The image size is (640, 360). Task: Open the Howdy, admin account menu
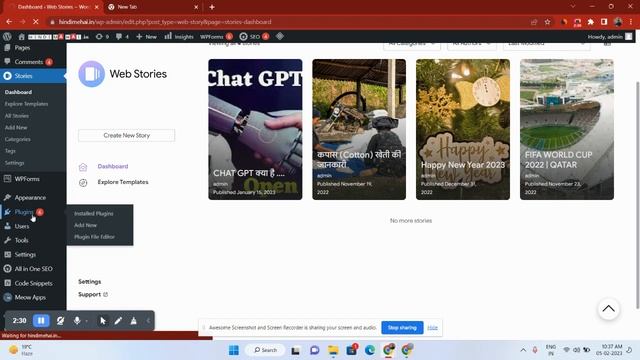click(609, 37)
